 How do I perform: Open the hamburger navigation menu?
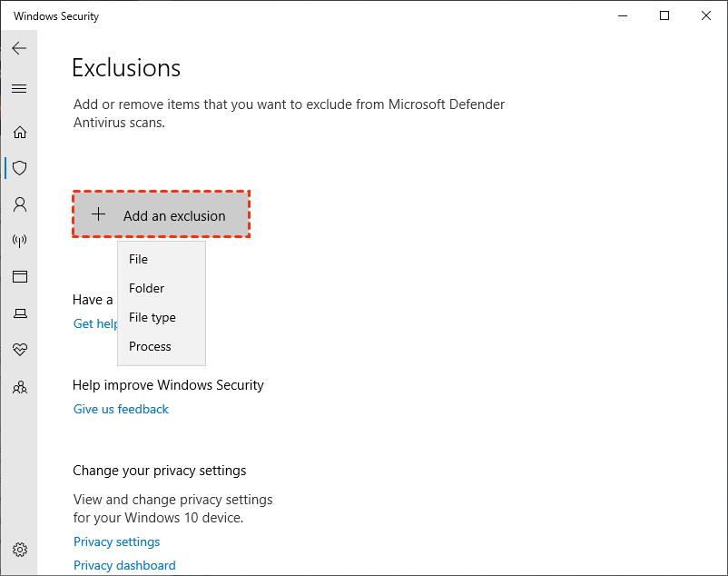click(19, 88)
